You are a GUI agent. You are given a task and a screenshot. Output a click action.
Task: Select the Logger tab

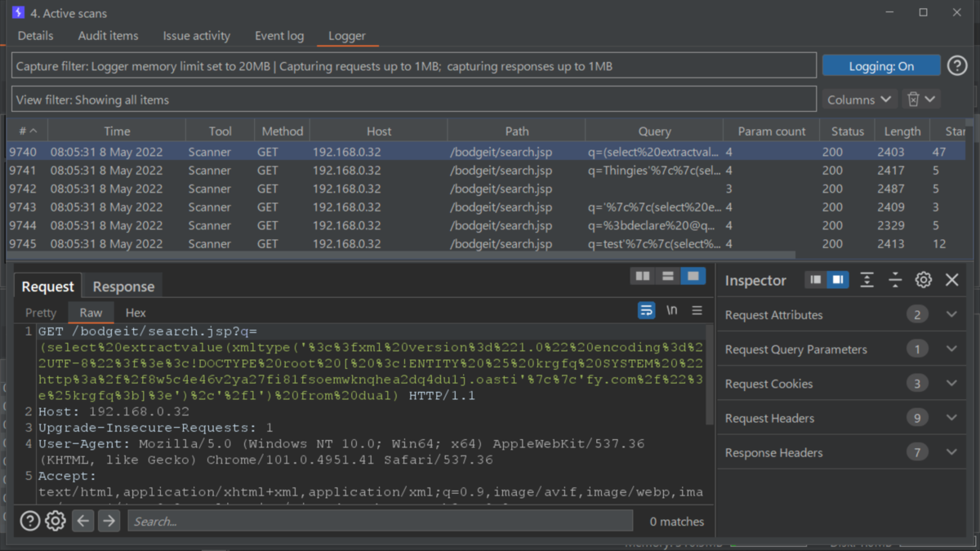pos(347,36)
